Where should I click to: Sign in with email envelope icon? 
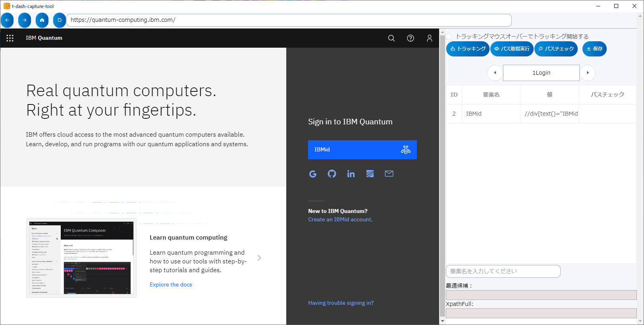pyautogui.click(x=389, y=174)
